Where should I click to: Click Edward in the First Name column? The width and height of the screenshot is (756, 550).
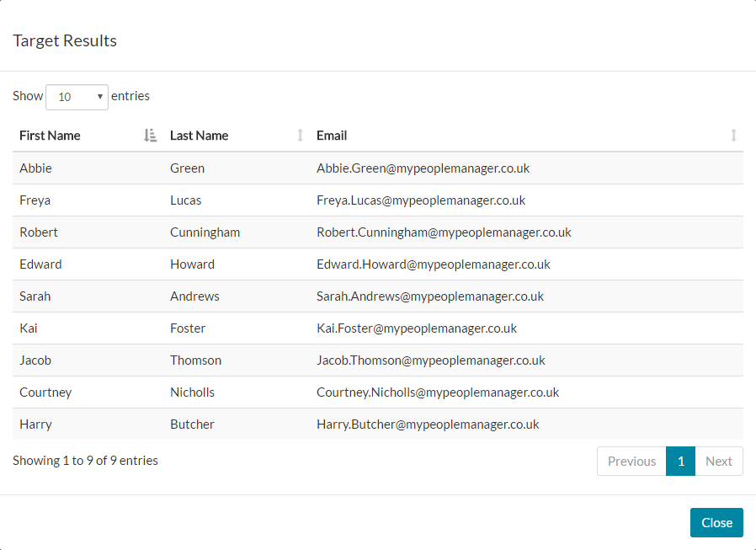pos(40,264)
